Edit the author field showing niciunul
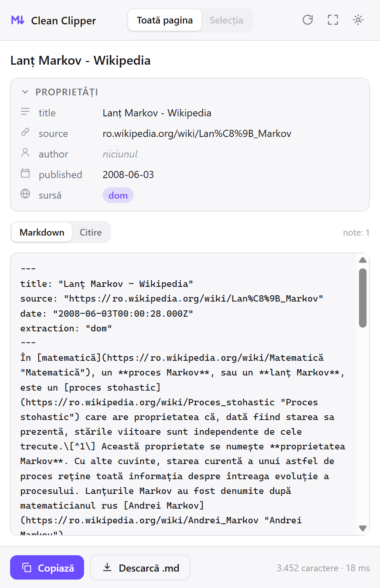The image size is (380, 588). coord(120,154)
